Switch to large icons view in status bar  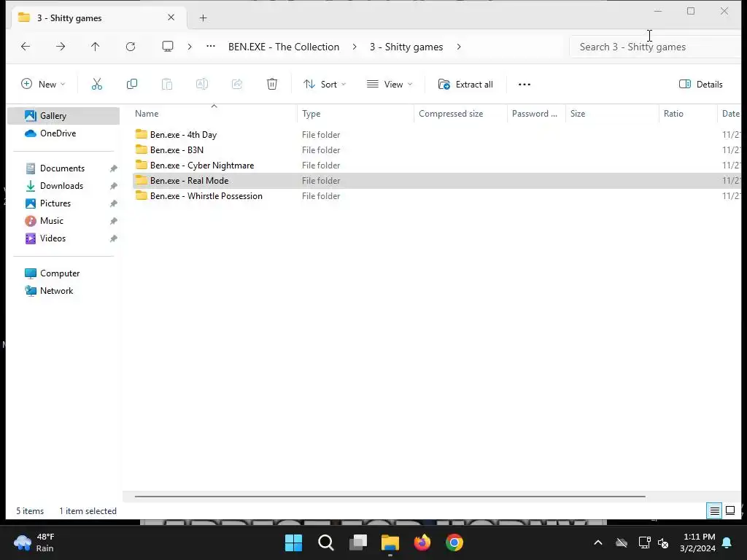coord(729,511)
